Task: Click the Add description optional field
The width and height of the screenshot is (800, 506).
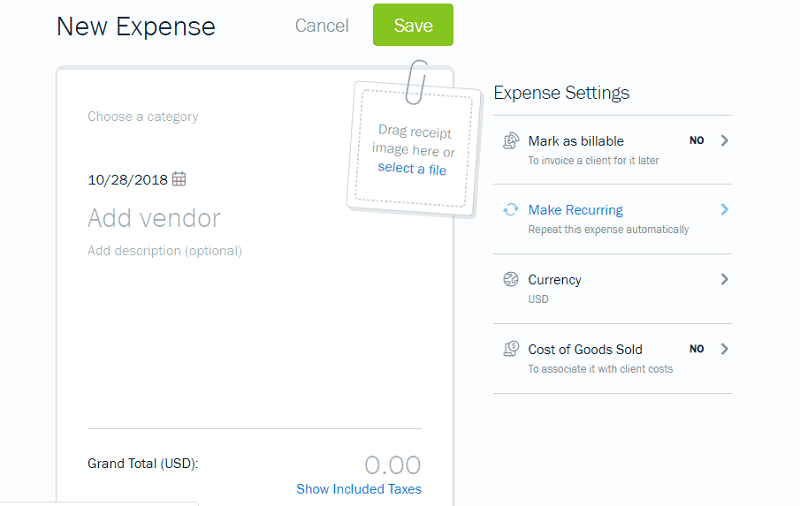Action: pos(165,251)
